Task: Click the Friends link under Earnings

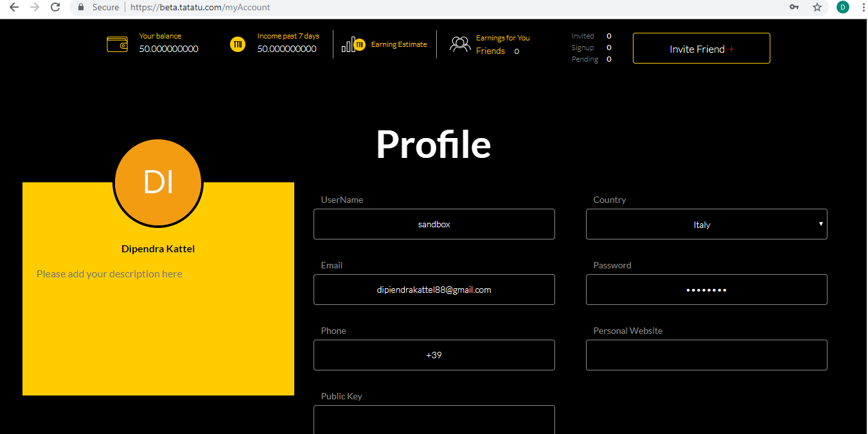Action: [x=490, y=51]
